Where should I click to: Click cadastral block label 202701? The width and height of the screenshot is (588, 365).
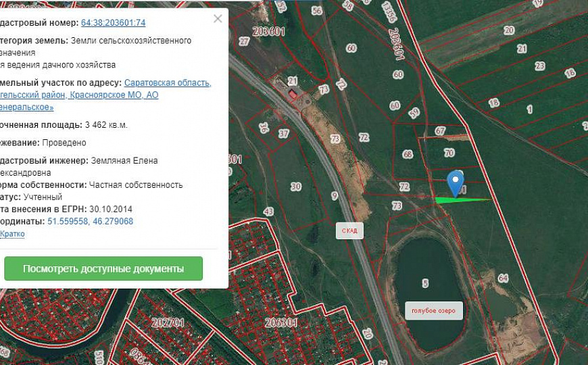168,323
